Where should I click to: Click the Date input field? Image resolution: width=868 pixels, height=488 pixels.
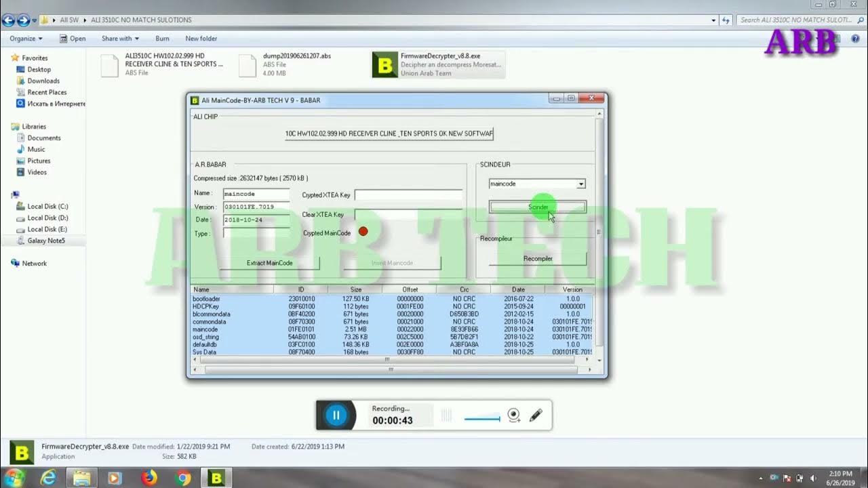256,220
